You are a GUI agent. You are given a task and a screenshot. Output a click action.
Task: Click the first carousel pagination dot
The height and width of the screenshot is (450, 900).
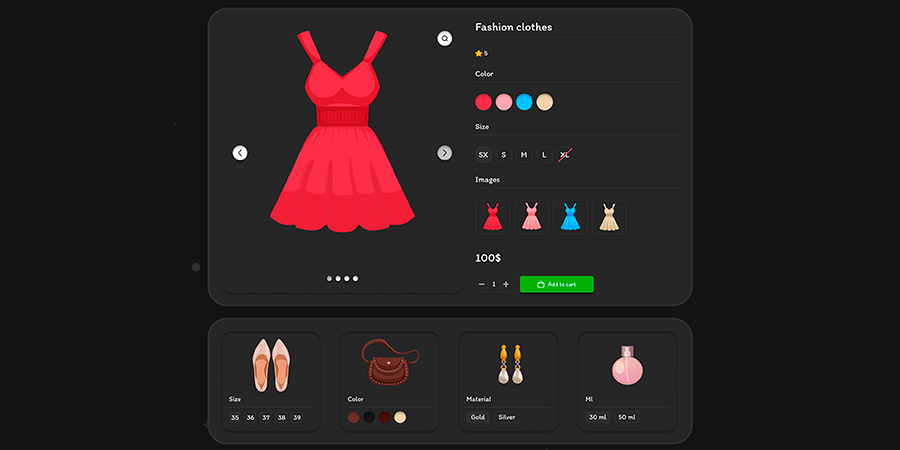click(x=329, y=278)
